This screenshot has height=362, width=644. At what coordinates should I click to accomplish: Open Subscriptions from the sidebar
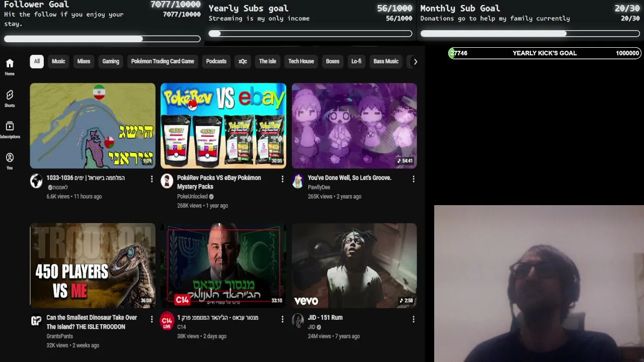10,129
